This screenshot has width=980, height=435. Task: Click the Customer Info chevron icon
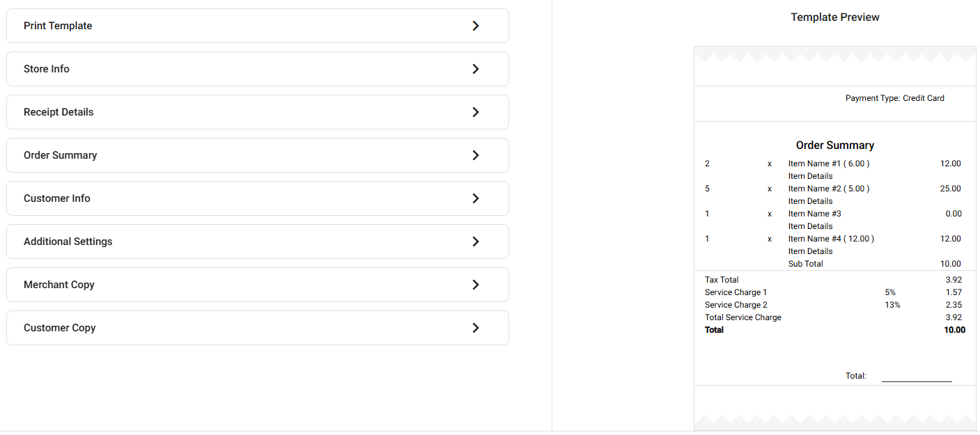476,198
